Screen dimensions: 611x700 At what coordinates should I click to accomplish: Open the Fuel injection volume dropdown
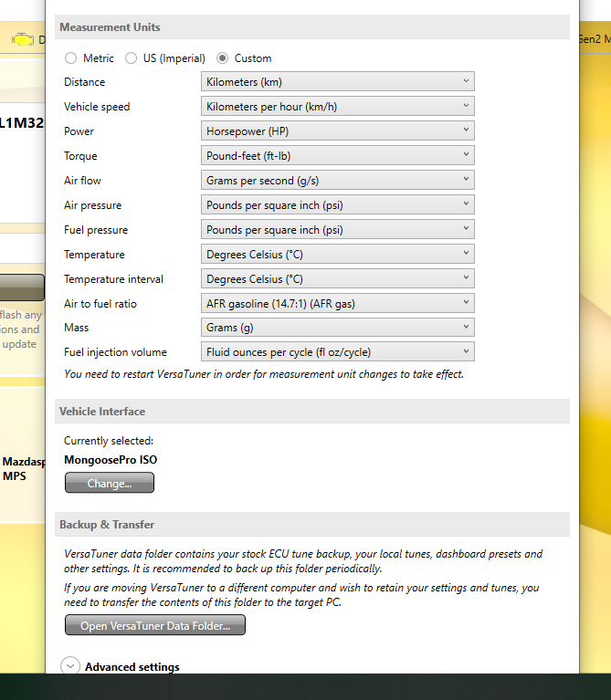pyautogui.click(x=338, y=351)
